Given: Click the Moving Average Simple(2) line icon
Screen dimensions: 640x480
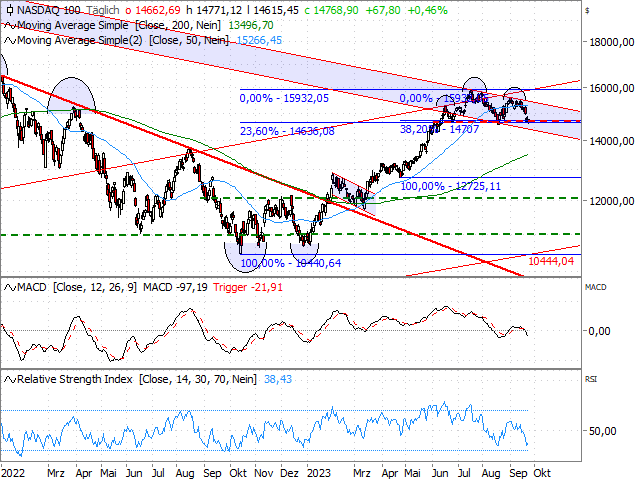Looking at the screenshot, I should (x=10, y=41).
